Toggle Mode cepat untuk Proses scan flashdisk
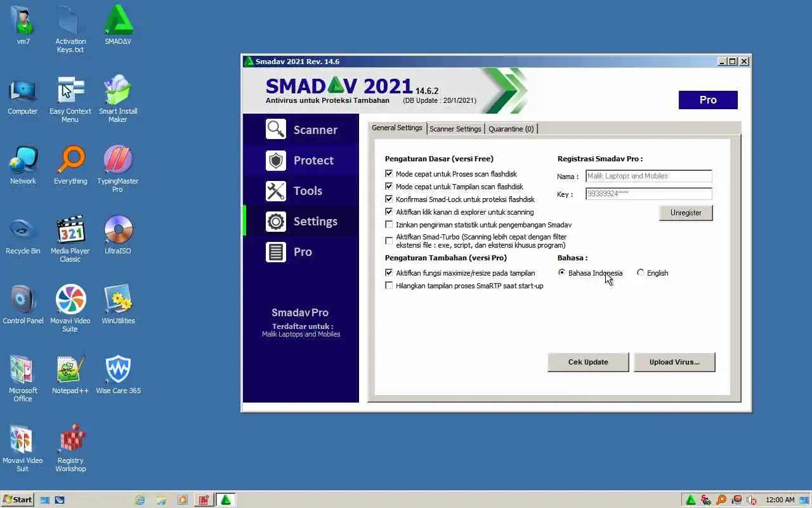Viewport: 812px width, 508px height. 389,173
